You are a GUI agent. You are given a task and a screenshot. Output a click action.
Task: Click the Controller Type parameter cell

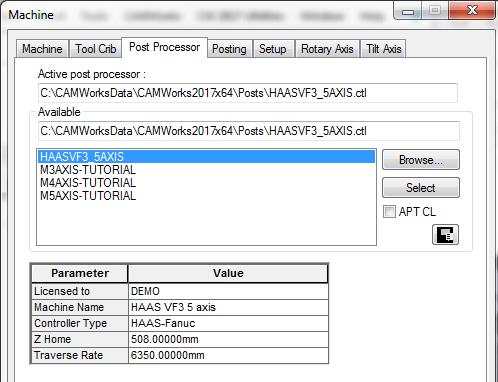[80, 323]
